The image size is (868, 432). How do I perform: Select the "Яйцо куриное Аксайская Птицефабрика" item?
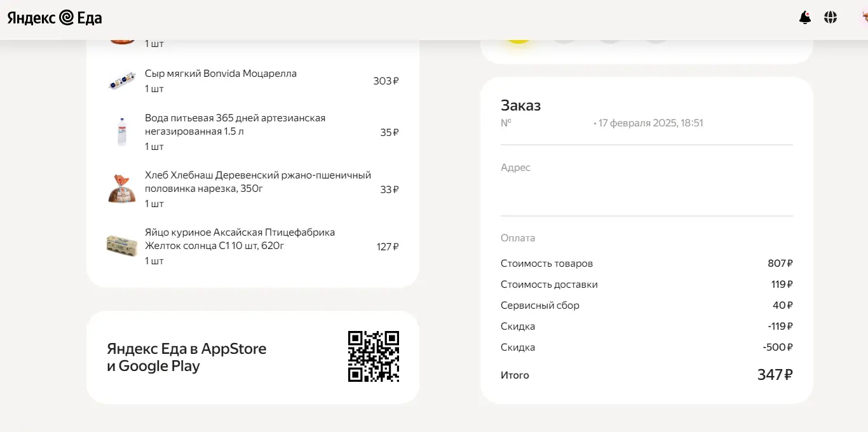pos(240,239)
